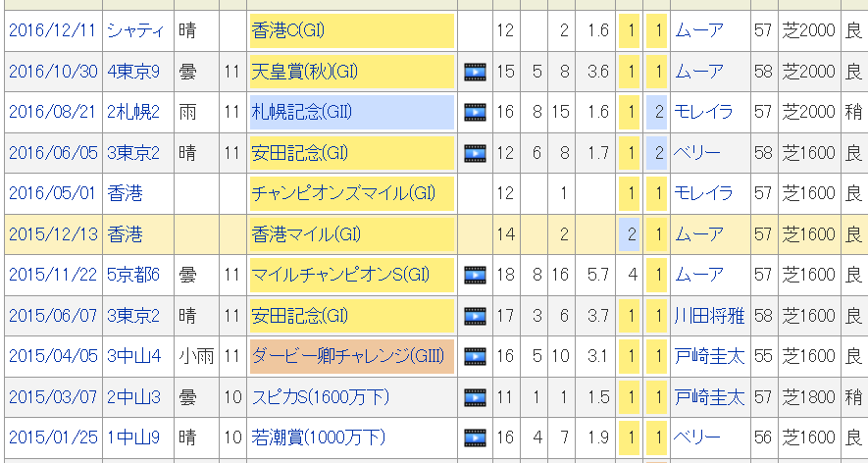
Task: Open race date 2016/12/11 link
Action: tap(52, 30)
